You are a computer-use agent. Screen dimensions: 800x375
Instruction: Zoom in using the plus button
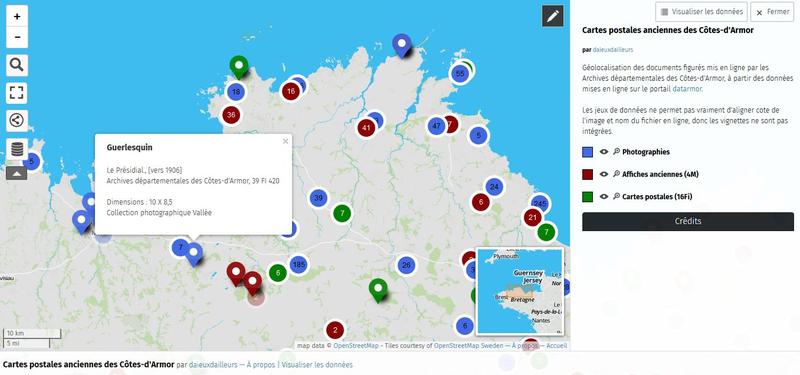tap(17, 16)
